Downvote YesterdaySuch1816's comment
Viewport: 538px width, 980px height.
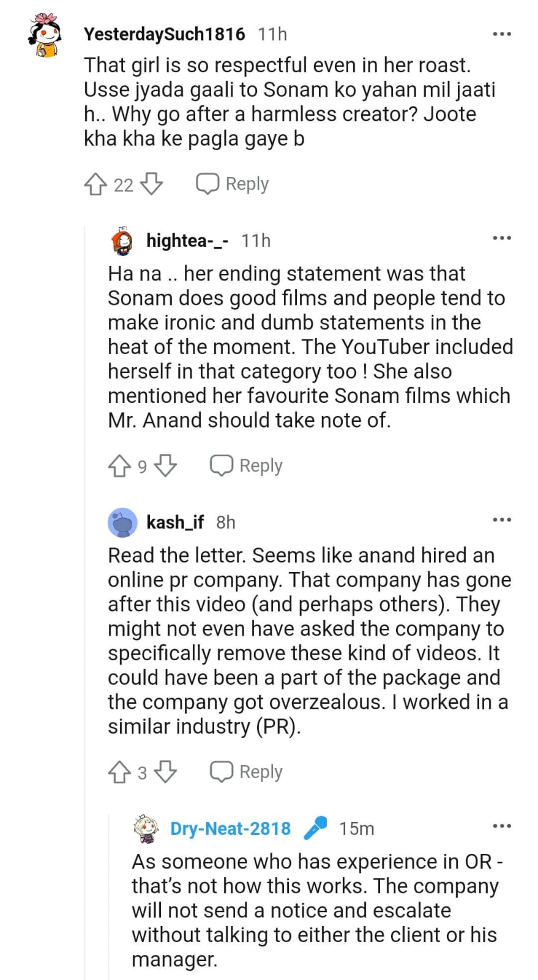click(151, 184)
